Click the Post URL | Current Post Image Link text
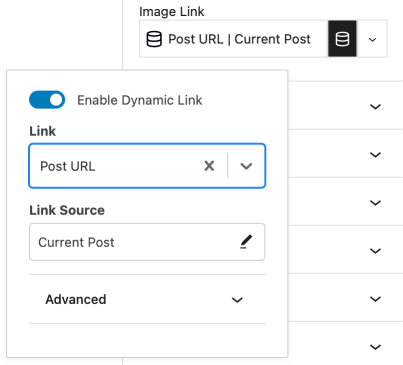 pos(239,39)
